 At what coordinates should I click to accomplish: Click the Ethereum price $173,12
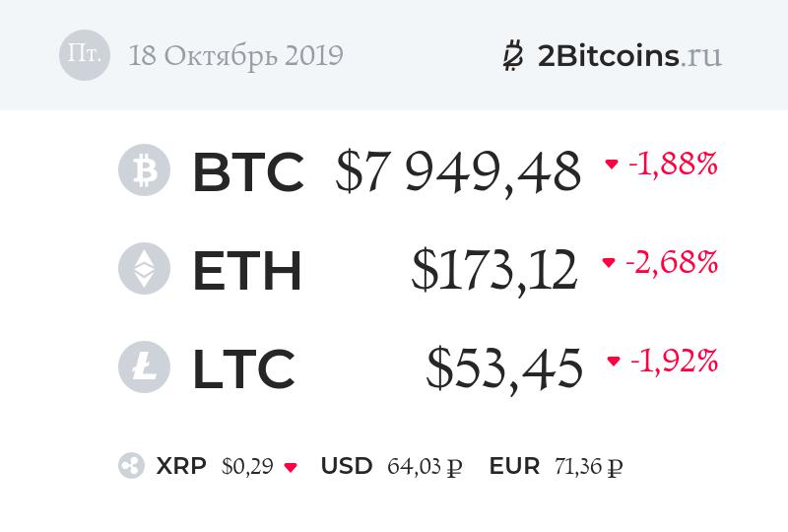(494, 270)
